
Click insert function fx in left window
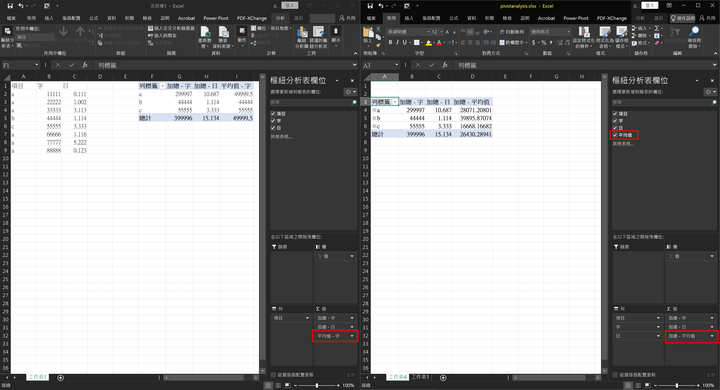[85, 65]
